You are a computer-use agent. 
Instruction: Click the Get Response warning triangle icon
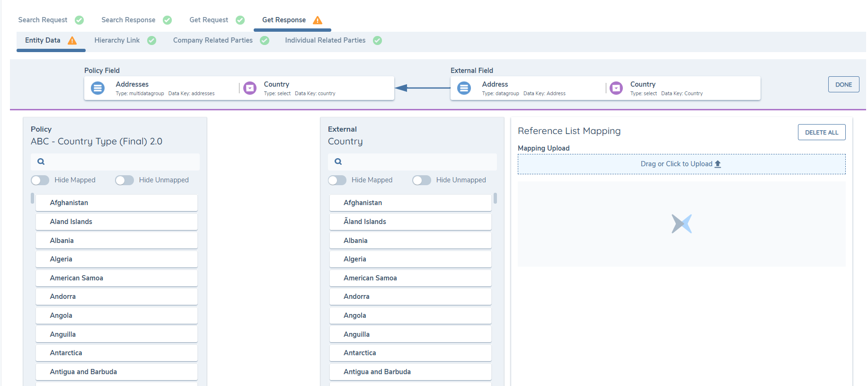(318, 20)
